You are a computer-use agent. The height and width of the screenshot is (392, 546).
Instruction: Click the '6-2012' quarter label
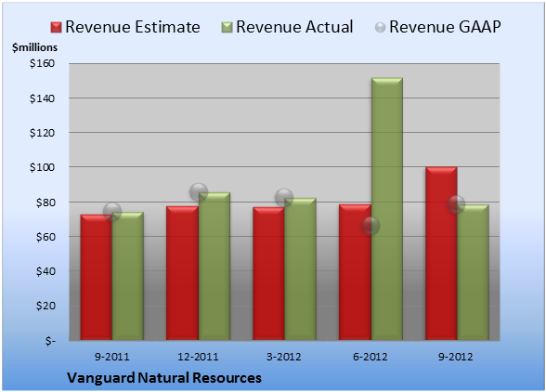pos(370,357)
